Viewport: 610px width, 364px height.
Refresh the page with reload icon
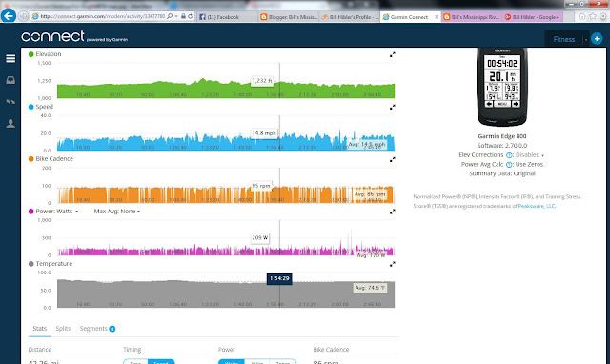tap(191, 16)
